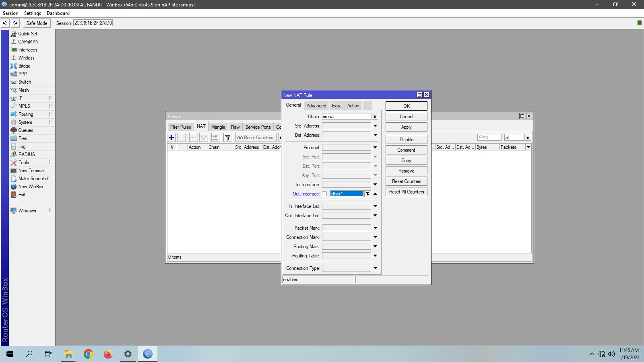Open the Filter Rules tab in Firewall

pos(181,127)
